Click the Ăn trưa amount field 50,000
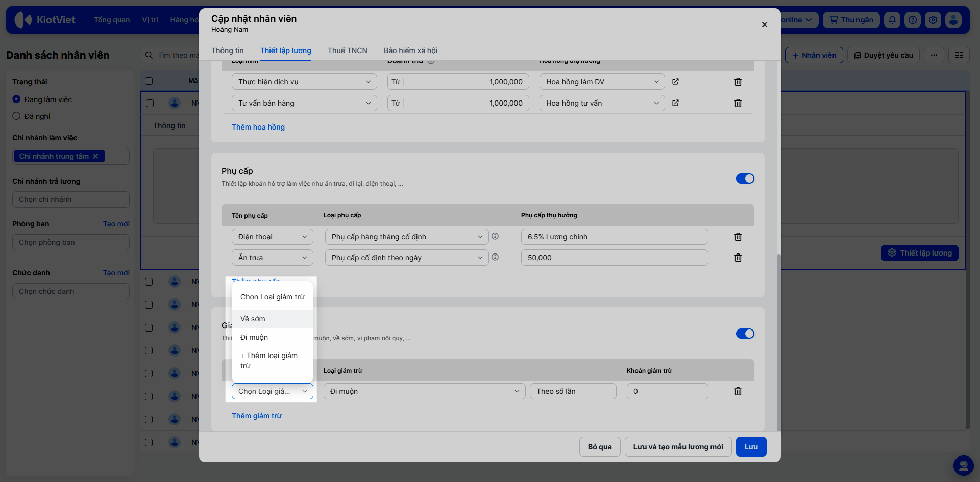The image size is (980, 482). pyautogui.click(x=615, y=258)
